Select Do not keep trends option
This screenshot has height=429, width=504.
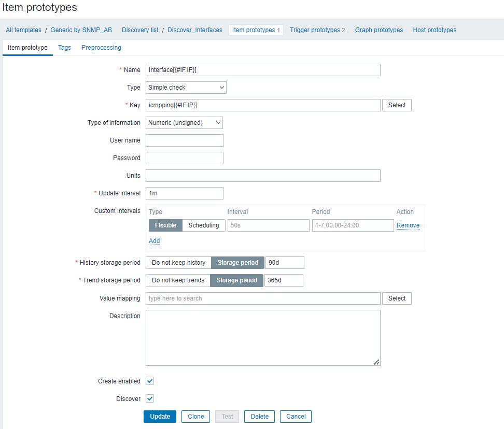coord(178,280)
